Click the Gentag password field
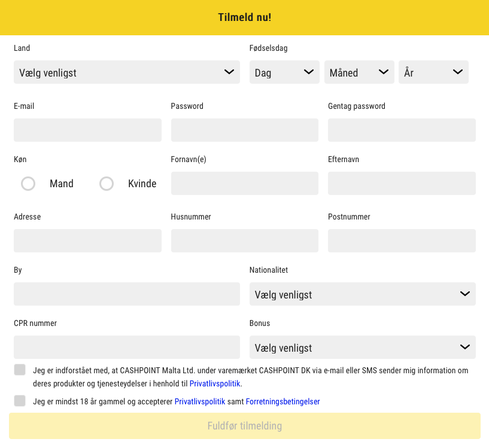 [x=402, y=130]
